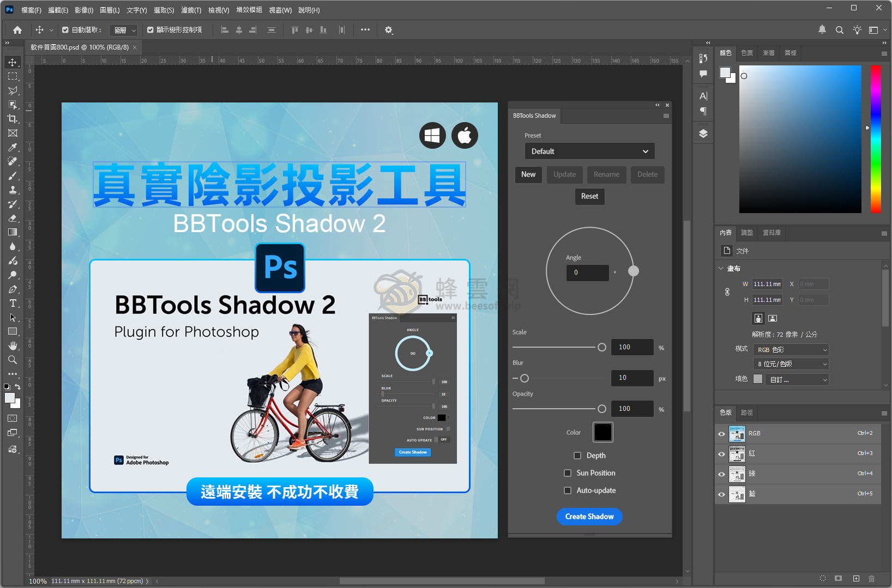The image size is (892, 588).
Task: Select the Move tool in the toolbar
Action: [x=13, y=62]
